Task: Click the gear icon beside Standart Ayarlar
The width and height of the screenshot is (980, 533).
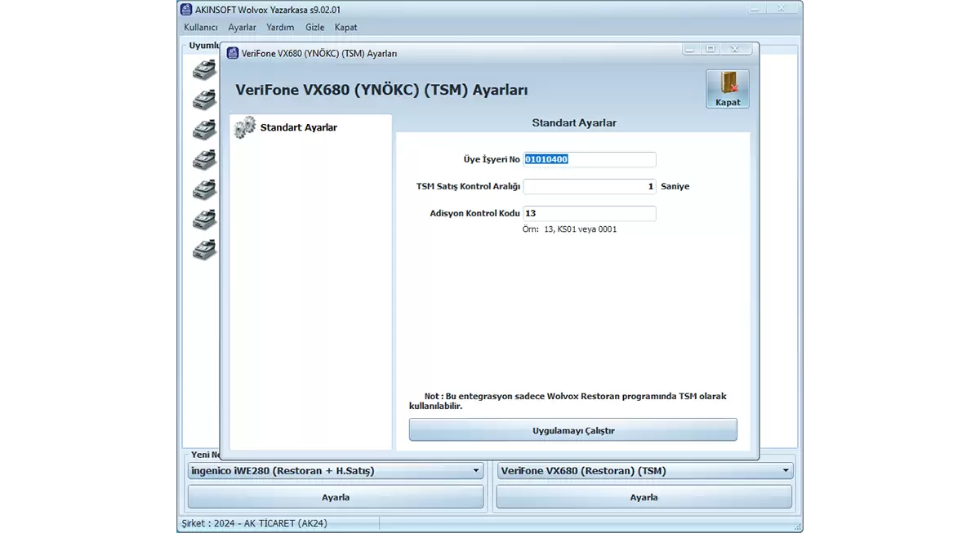Action: coord(244,127)
